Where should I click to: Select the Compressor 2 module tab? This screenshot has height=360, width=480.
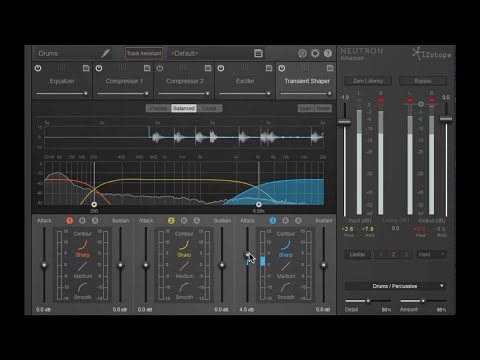pos(185,81)
